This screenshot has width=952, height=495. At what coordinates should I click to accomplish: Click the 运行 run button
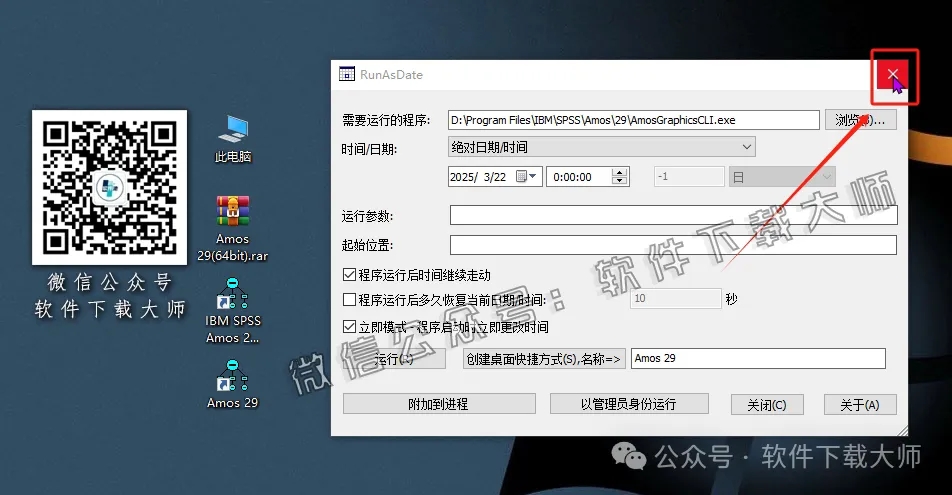(x=394, y=359)
